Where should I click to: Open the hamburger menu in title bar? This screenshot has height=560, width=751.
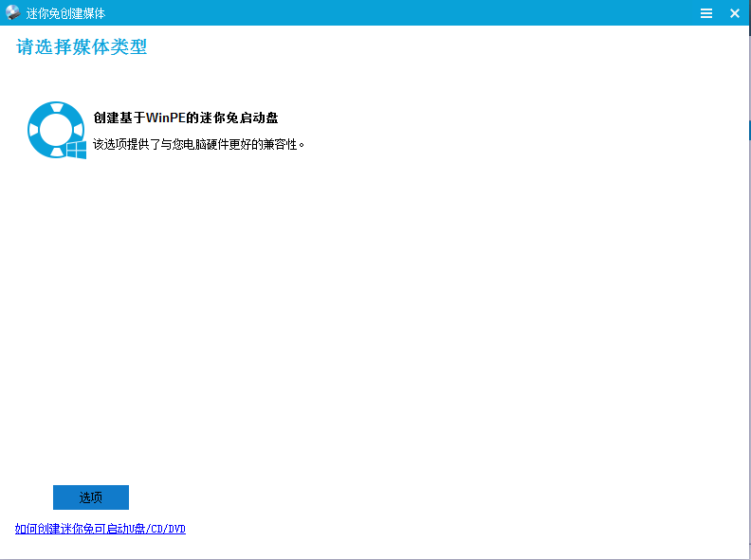[x=706, y=13]
